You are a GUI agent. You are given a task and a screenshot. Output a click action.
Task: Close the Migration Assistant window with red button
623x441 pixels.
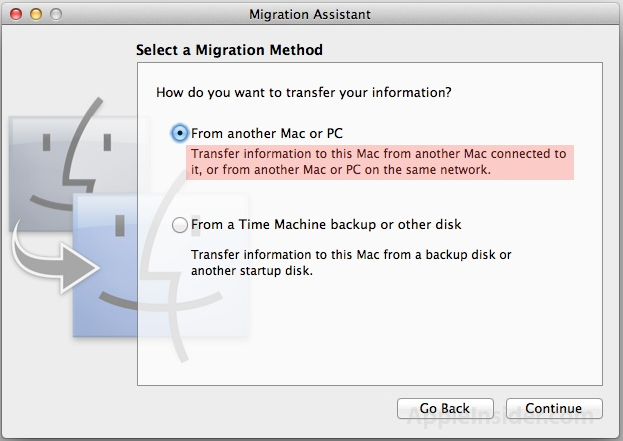[x=16, y=14]
